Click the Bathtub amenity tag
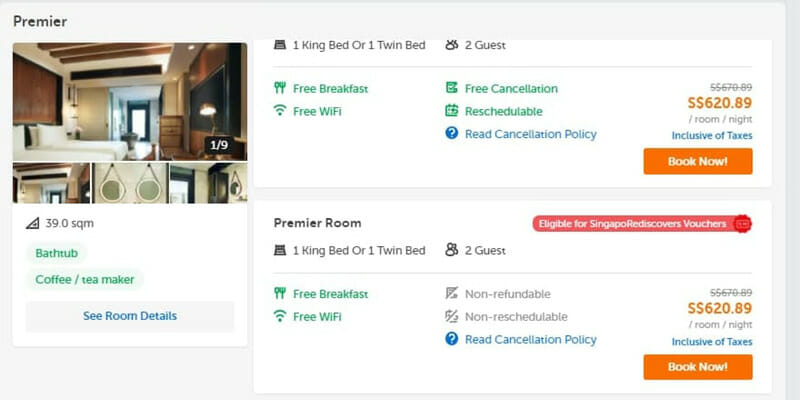The height and width of the screenshot is (400, 800). 57,253
